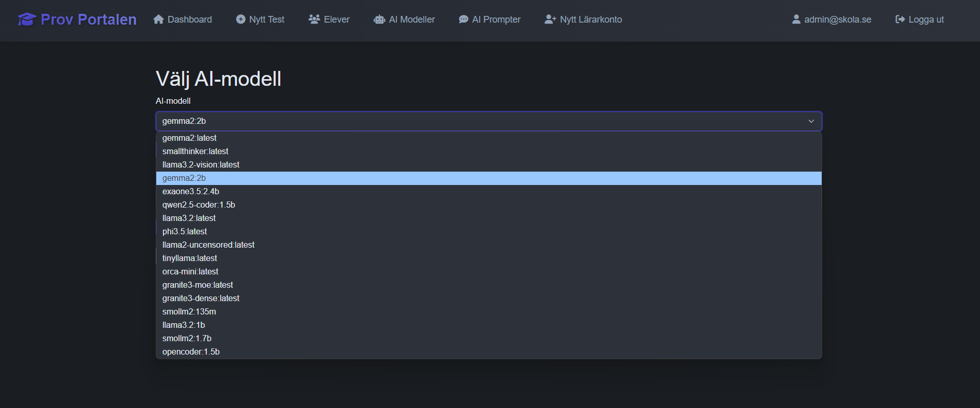The height and width of the screenshot is (408, 980).
Task: Select highlighted gemma2:2b option
Action: (x=488, y=178)
